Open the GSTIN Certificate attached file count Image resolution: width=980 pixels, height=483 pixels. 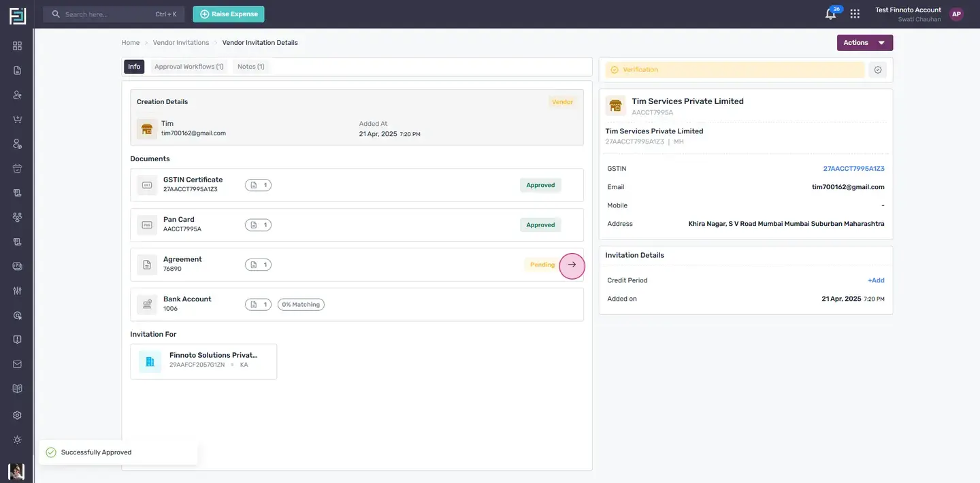(x=258, y=185)
